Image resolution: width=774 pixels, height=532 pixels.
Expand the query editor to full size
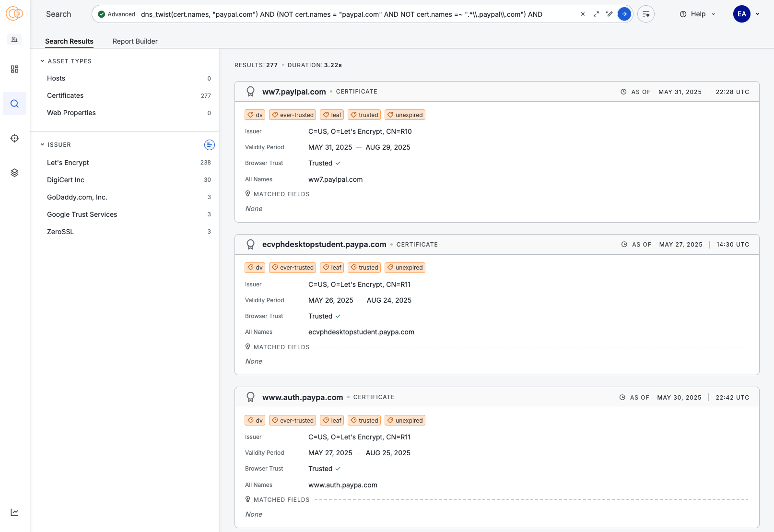point(596,14)
